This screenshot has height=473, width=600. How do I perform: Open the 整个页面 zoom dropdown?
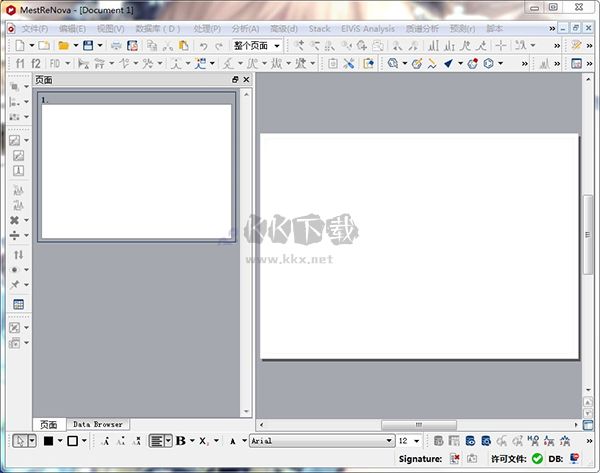pos(256,45)
